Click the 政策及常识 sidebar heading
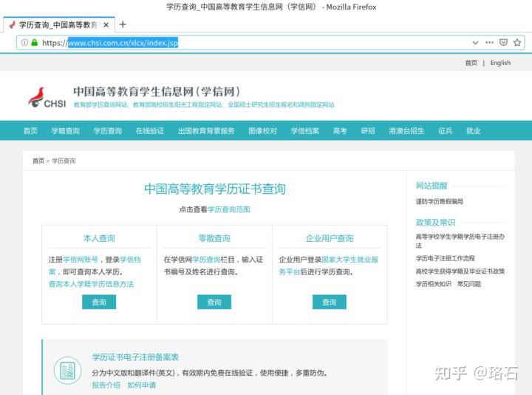 436,223
